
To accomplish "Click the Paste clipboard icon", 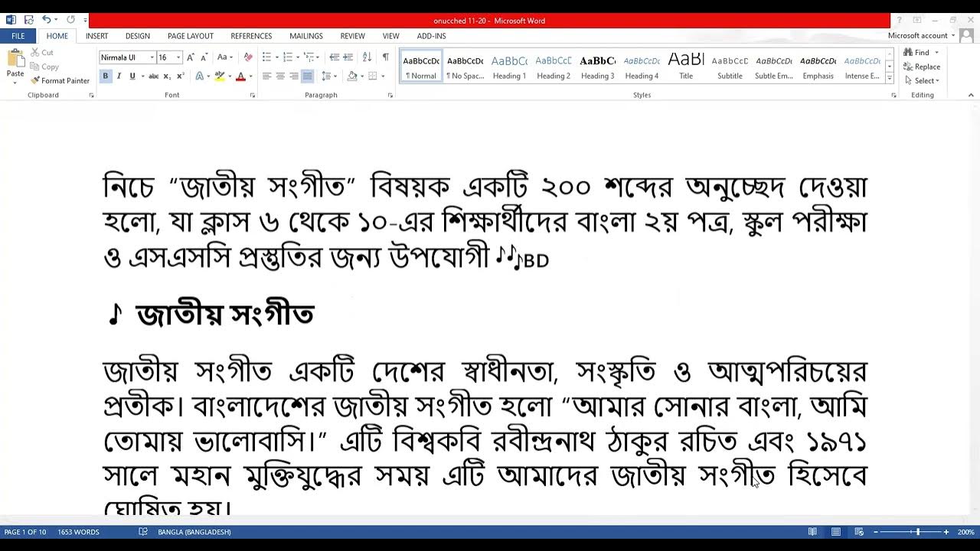I will pyautogui.click(x=15, y=60).
